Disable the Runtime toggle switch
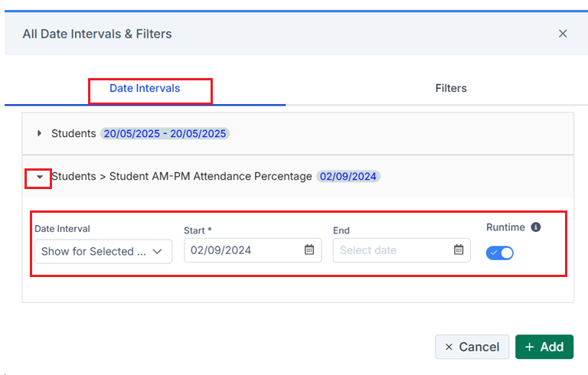The height and width of the screenshot is (375, 588). [499, 253]
